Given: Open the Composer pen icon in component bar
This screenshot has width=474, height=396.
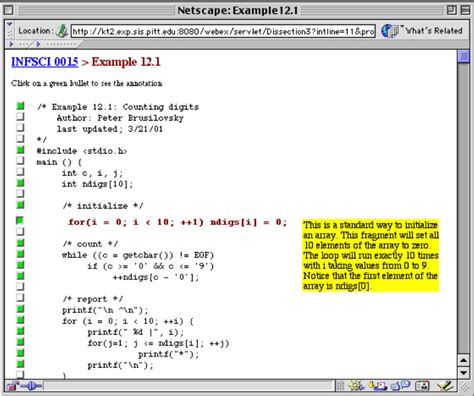Looking at the screenshot, I should 445,386.
